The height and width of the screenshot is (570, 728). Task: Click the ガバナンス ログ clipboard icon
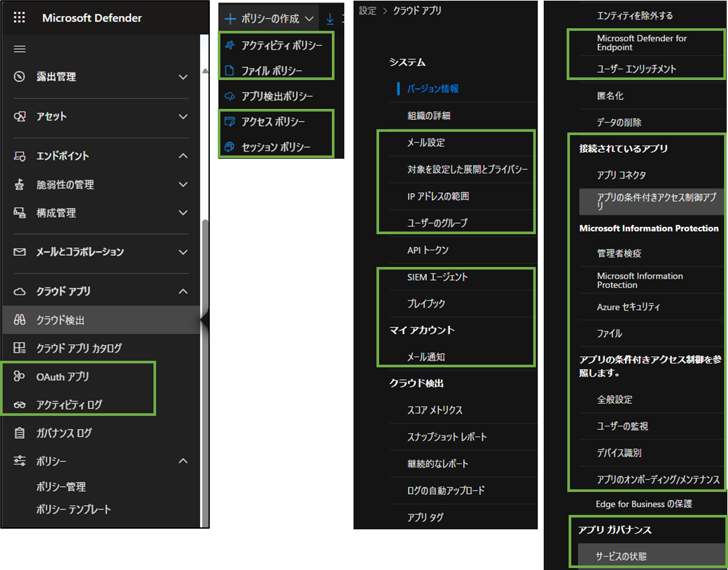click(x=20, y=433)
